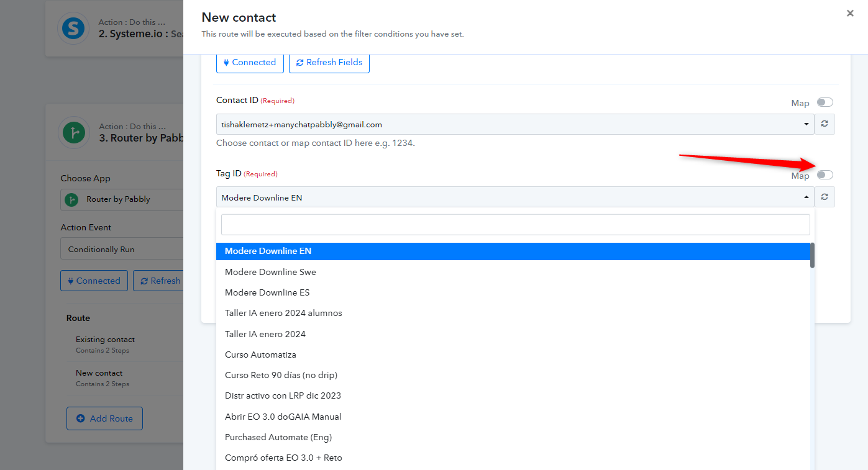Select Modere Downline EN tag
The height and width of the screenshot is (470, 868).
(513, 251)
